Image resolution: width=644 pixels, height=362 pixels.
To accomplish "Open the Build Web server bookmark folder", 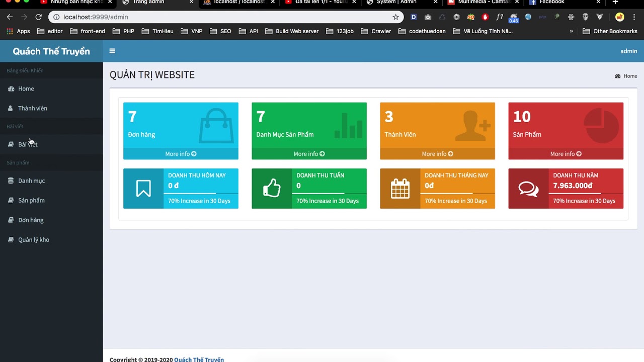I will (292, 31).
